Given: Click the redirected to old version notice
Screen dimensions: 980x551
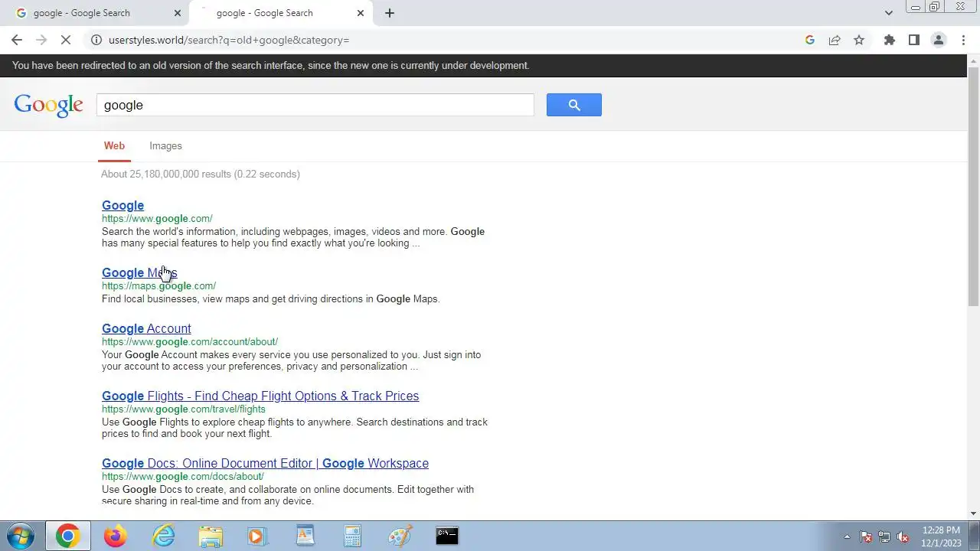Looking at the screenshot, I should point(270,65).
